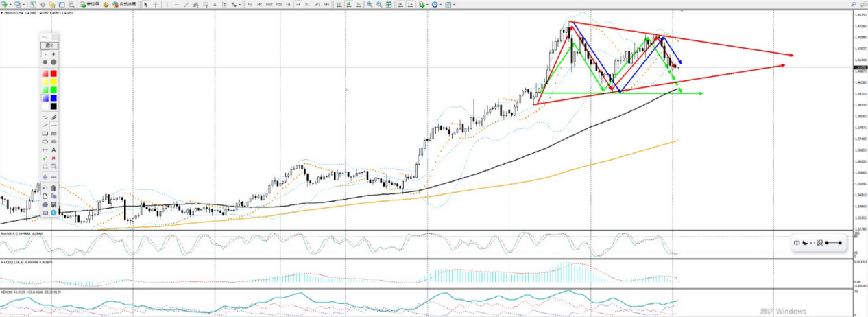The height and width of the screenshot is (317, 868).
Task: Select the text 'A' tool in drawing palette
Action: 53,150
